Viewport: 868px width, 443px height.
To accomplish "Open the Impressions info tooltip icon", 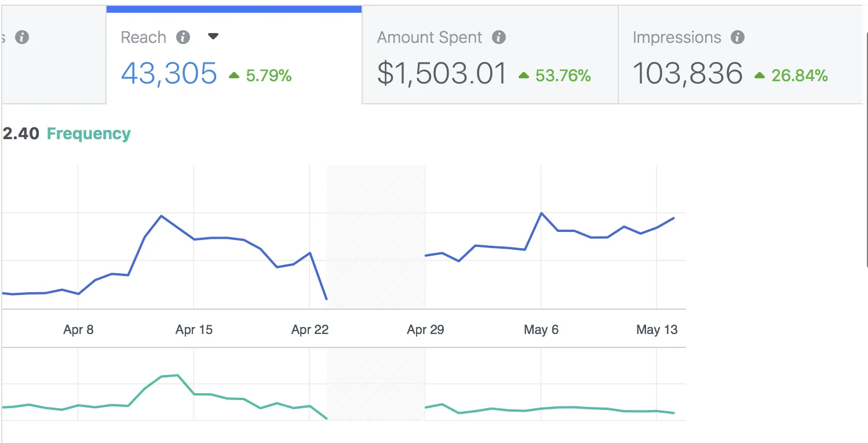I will (x=738, y=37).
